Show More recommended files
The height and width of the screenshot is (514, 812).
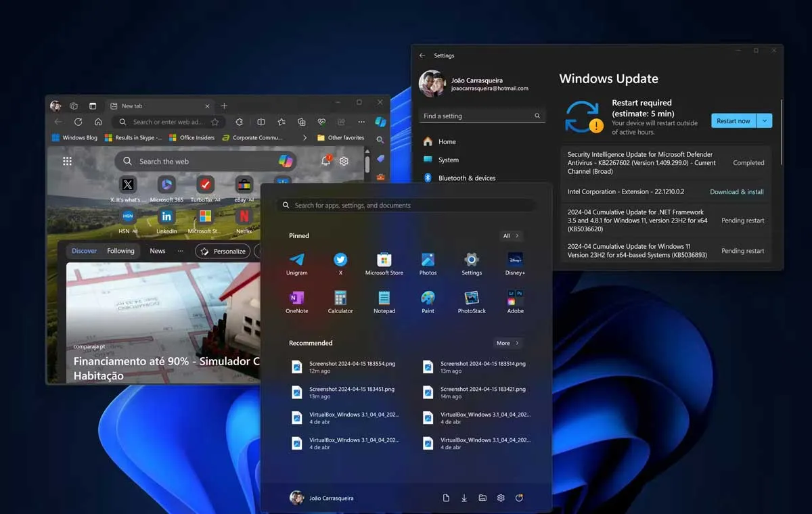coord(507,343)
